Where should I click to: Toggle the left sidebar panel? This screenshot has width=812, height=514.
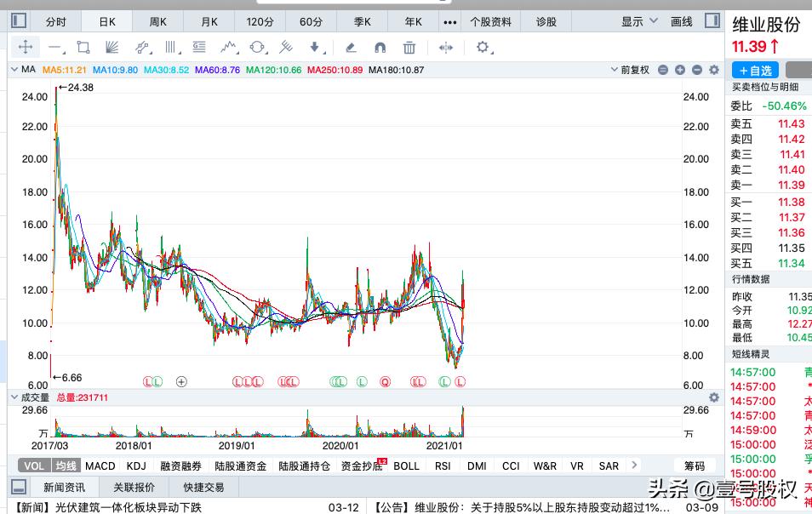(17, 21)
